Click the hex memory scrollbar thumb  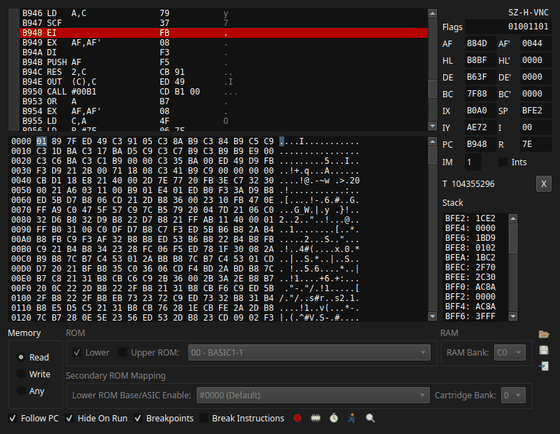(432, 155)
